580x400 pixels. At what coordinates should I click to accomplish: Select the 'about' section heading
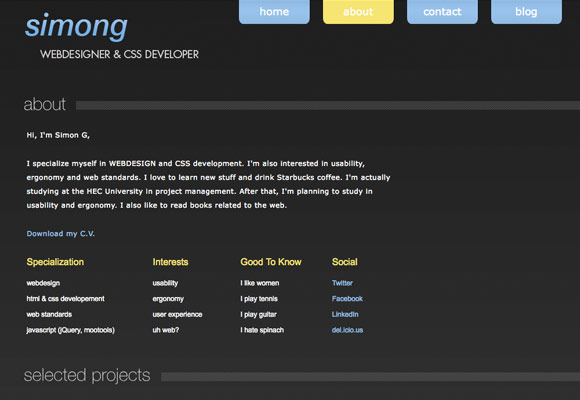(x=45, y=104)
